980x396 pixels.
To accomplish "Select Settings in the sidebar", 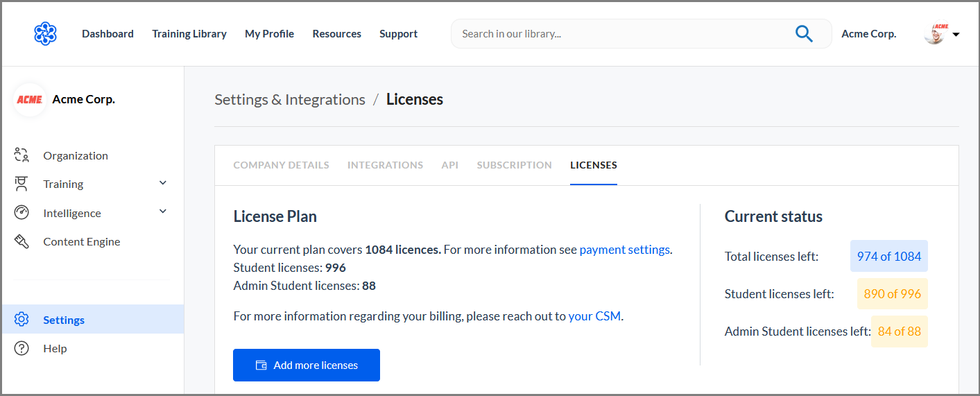I will (x=92, y=320).
